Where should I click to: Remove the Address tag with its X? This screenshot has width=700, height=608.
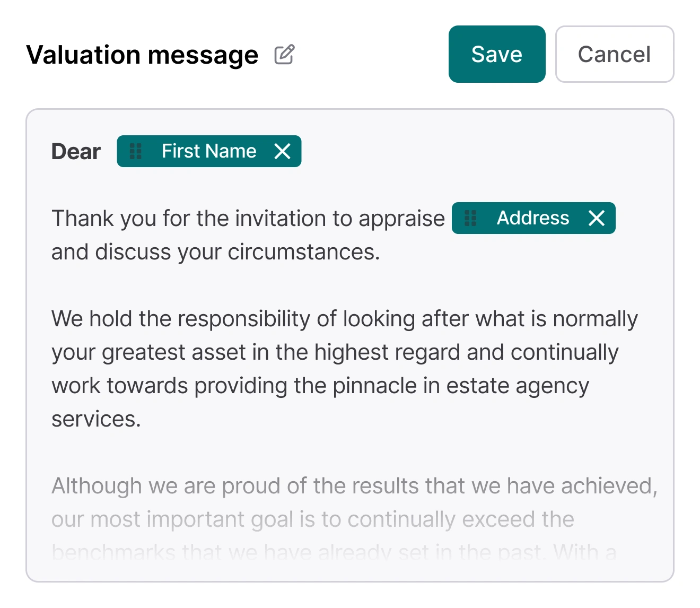coord(597,218)
